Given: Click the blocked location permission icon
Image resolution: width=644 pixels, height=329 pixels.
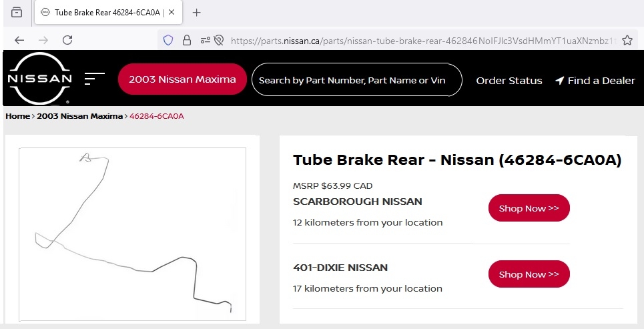Looking at the screenshot, I should 219,40.
